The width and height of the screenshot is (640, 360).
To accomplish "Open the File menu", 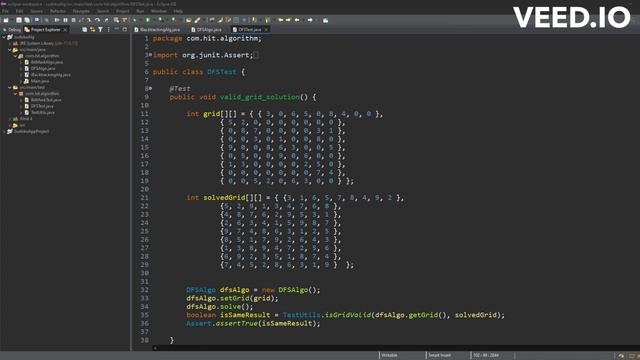I will pyautogui.click(x=5, y=11).
